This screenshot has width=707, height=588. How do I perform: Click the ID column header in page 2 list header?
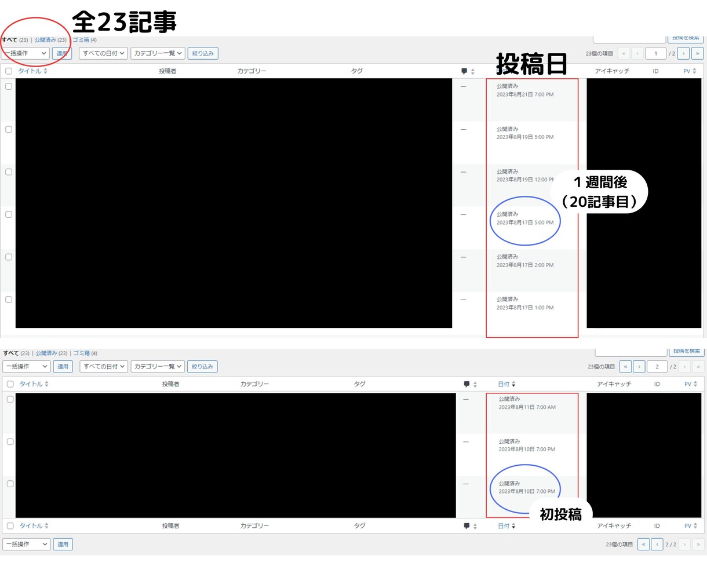(657, 384)
